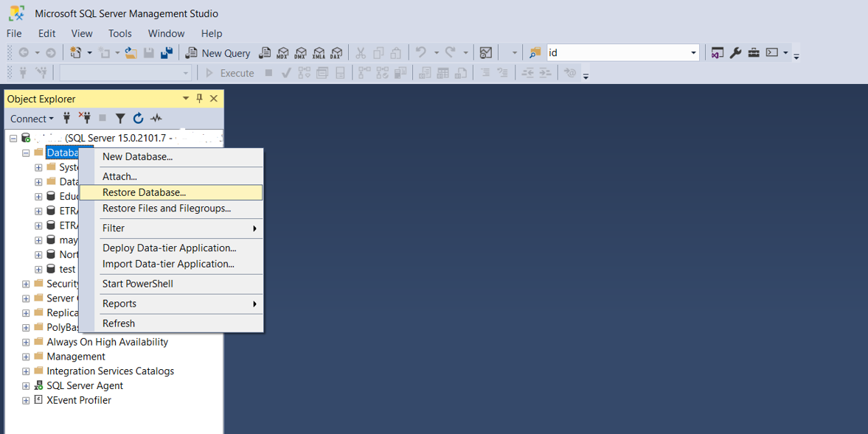Open Activity Monitor from Object Explorer toolbar

(156, 118)
